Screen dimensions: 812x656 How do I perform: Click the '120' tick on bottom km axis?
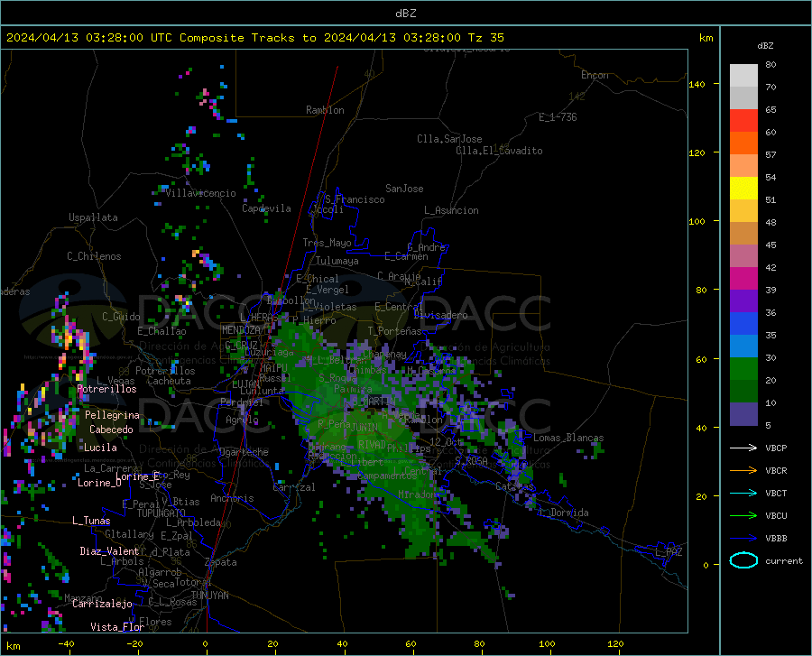pos(615,644)
